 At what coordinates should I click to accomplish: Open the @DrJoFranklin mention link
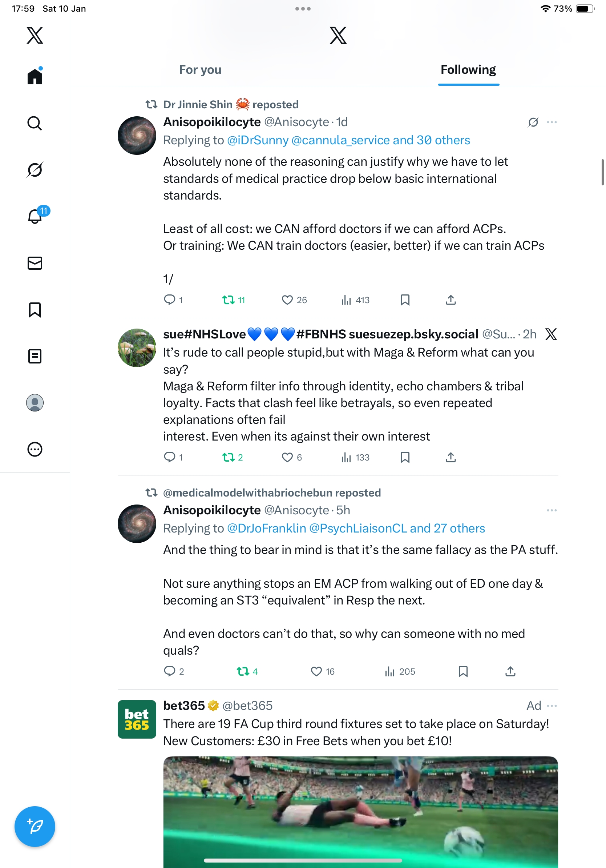click(x=266, y=528)
